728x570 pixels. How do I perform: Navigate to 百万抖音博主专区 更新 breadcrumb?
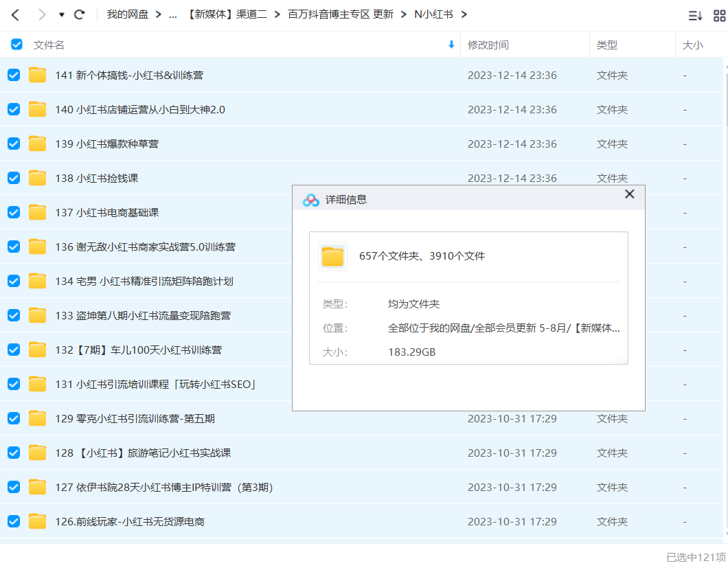click(341, 14)
